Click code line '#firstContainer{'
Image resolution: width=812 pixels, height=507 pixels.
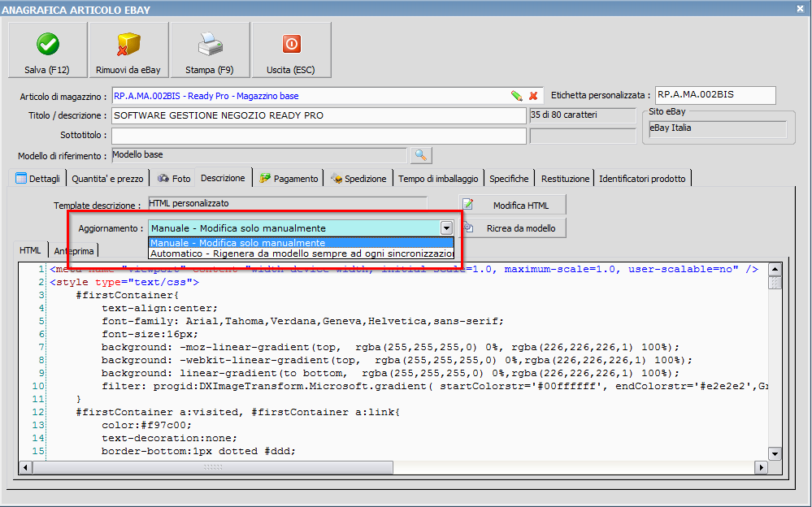tap(127, 295)
